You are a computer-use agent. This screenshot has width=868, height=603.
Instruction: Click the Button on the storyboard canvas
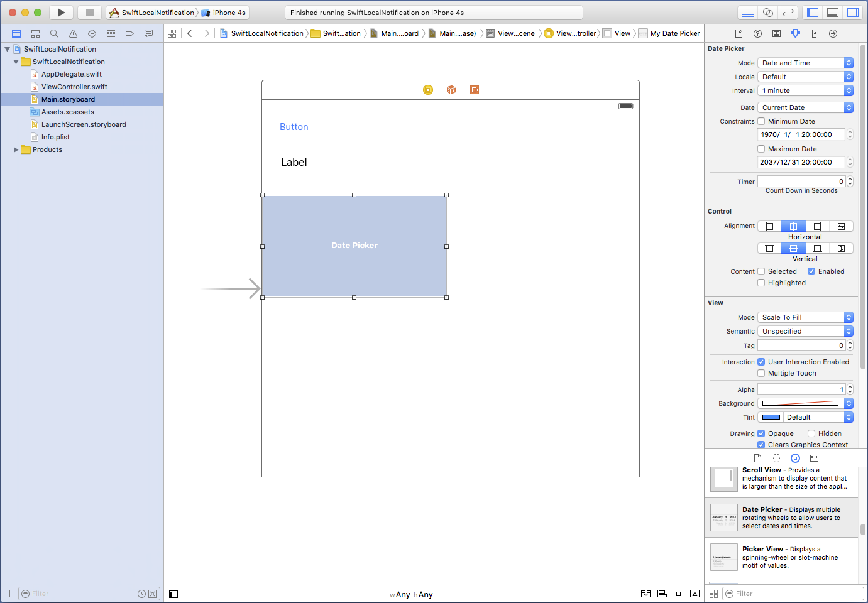294,127
